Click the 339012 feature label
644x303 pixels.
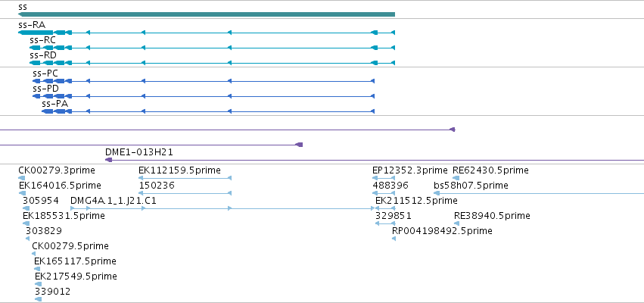[52, 292]
